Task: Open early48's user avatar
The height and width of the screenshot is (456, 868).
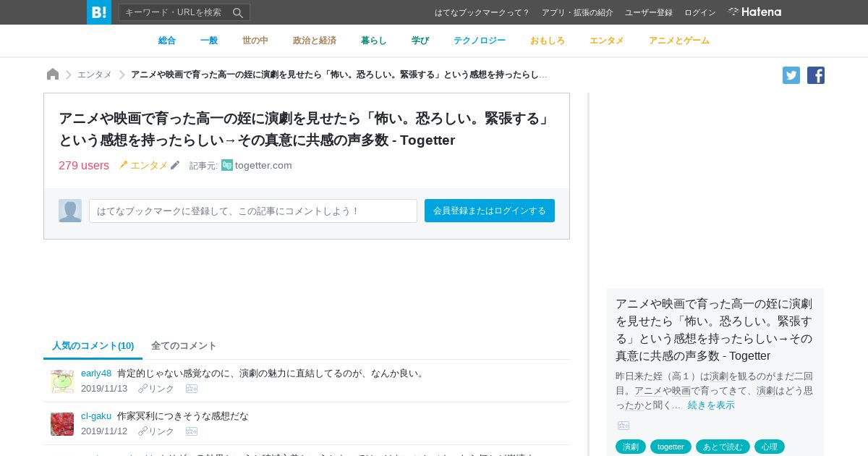Action: tap(62, 381)
